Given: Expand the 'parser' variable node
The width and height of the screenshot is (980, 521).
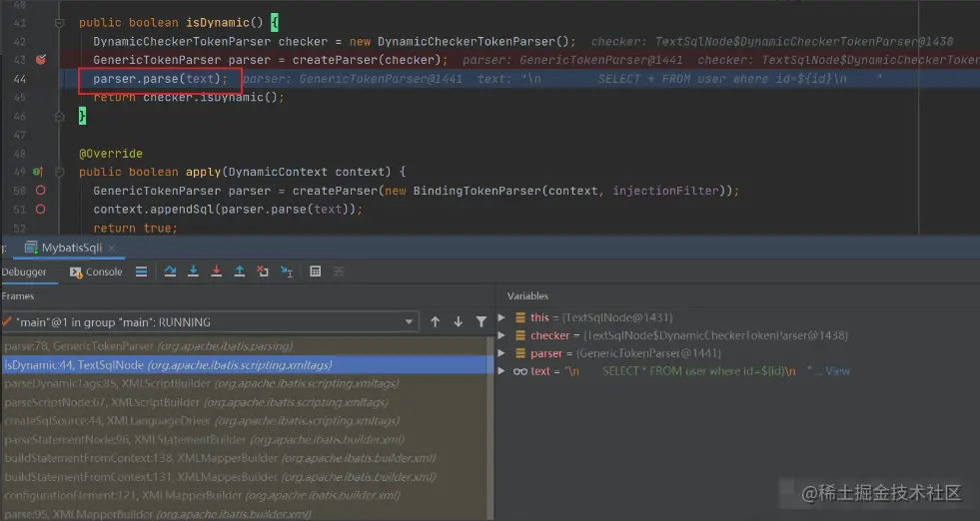Looking at the screenshot, I should [501, 353].
